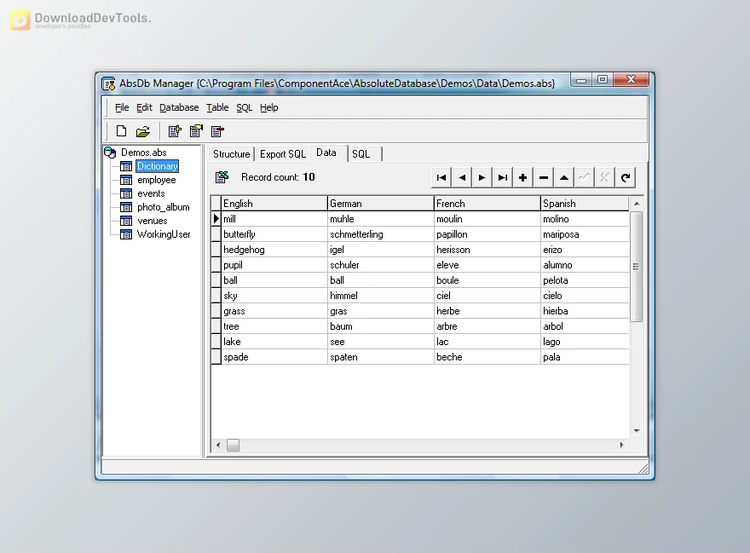Click the cell 'arbre'
This screenshot has width=750, height=553.
tap(487, 326)
